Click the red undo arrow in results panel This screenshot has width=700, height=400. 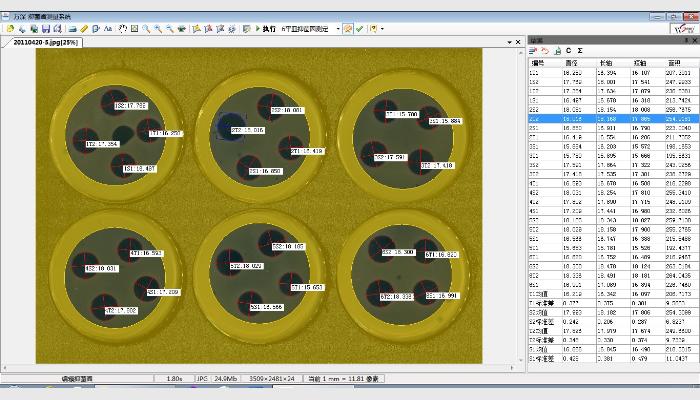point(544,50)
